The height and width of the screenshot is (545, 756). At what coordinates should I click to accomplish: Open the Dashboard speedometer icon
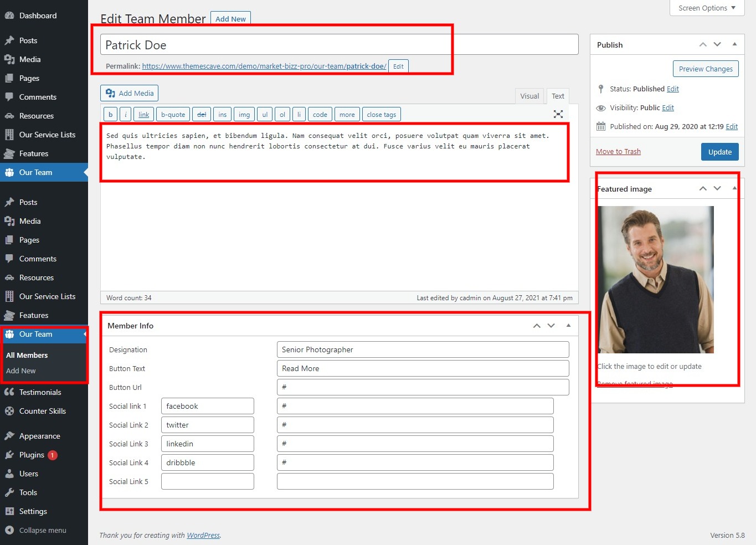pyautogui.click(x=9, y=16)
